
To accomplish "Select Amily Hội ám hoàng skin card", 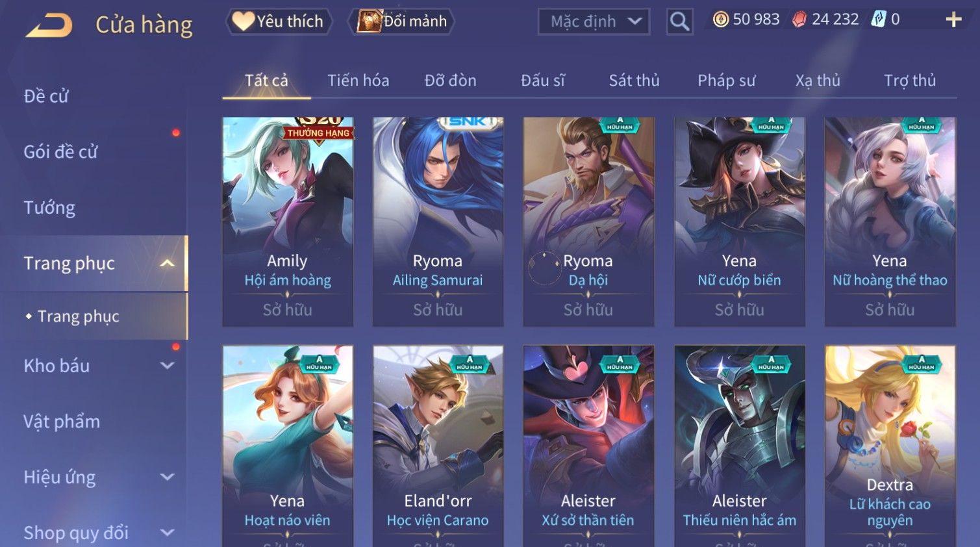I will pyautogui.click(x=288, y=222).
